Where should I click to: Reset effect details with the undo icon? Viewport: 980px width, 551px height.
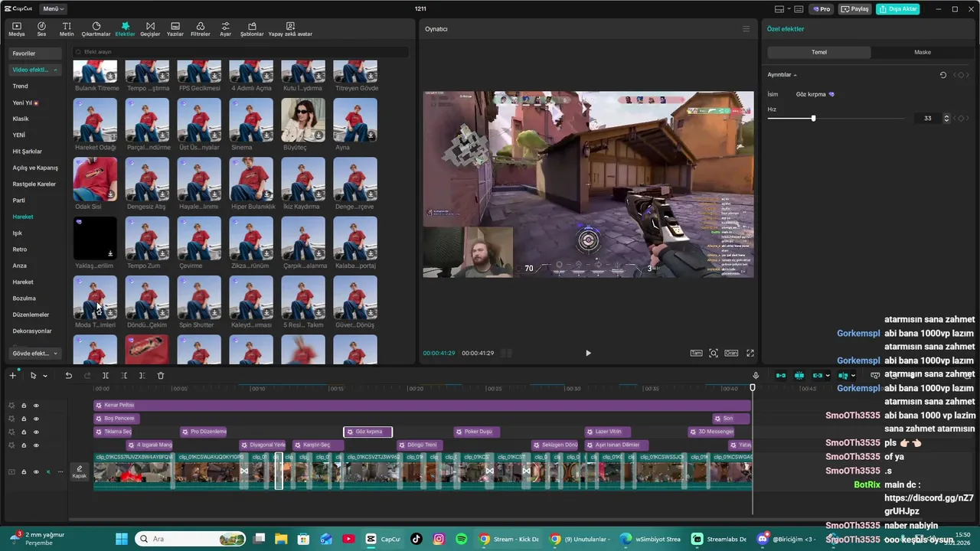pos(943,75)
